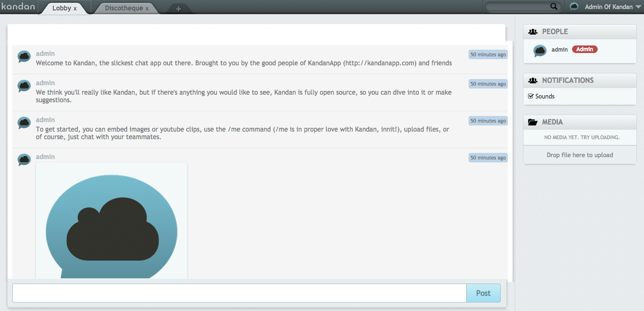
Task: Click the people icon on the PEOPLE header
Action: tap(533, 31)
